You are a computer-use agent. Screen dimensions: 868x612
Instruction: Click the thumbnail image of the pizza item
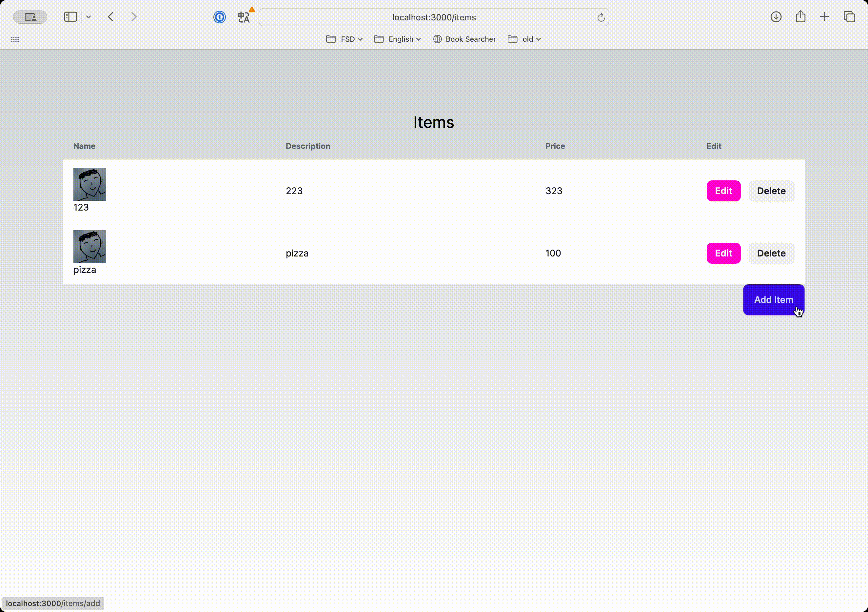[x=89, y=247]
